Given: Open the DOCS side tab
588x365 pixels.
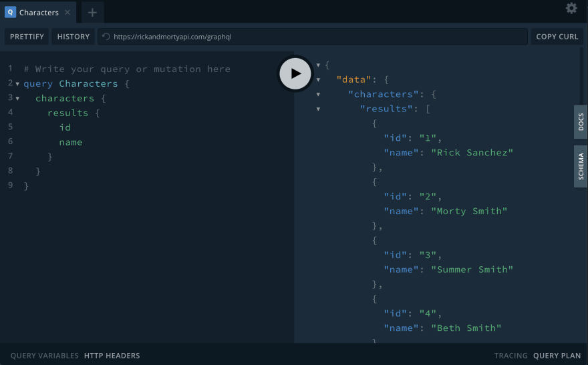Looking at the screenshot, I should [x=581, y=122].
